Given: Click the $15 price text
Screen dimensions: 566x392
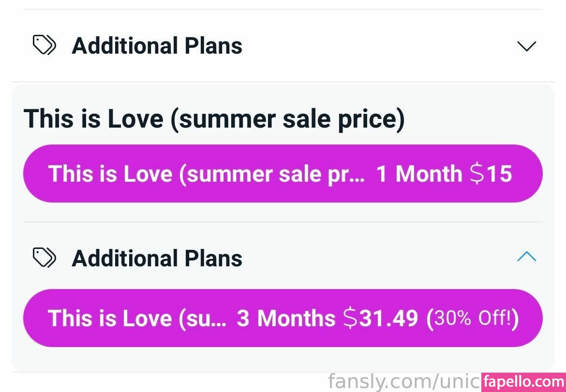Looking at the screenshot, I should (x=491, y=174).
